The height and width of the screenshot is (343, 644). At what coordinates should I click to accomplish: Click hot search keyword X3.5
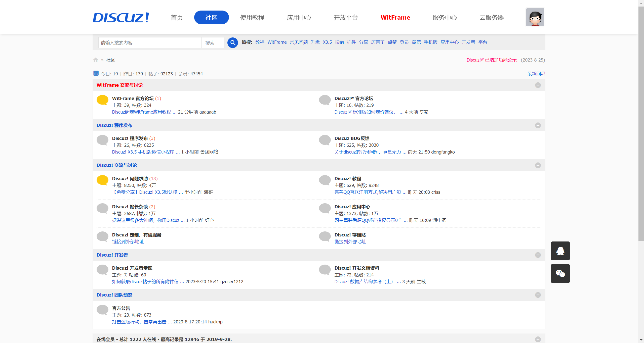[327, 42]
